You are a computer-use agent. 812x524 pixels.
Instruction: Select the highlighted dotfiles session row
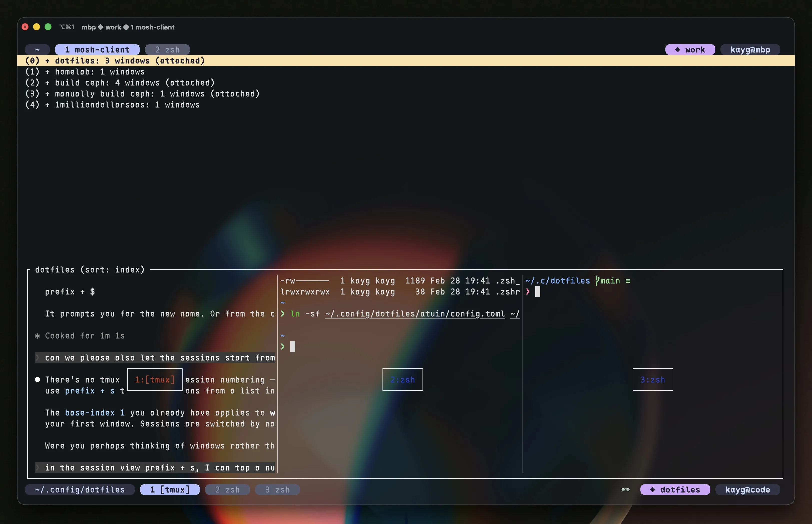(x=115, y=60)
